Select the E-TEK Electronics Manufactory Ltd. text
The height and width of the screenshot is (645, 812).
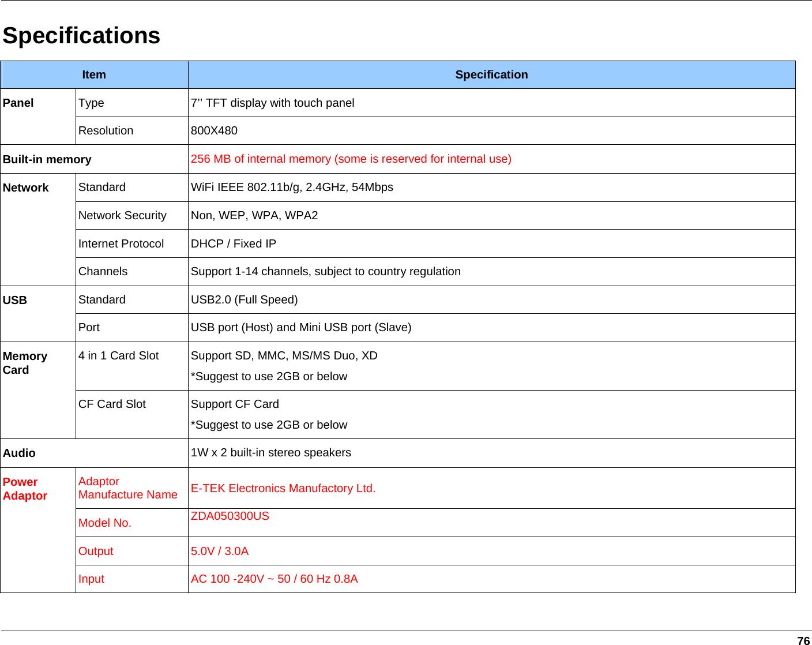(x=283, y=488)
